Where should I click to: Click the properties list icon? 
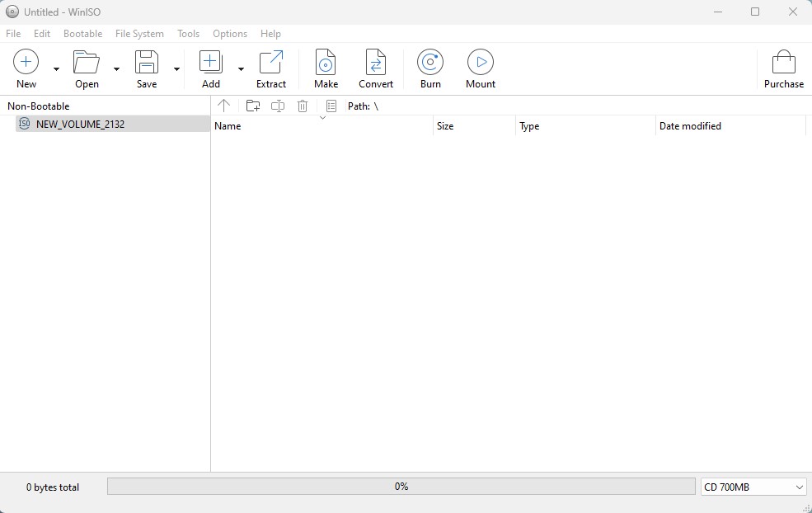(331, 106)
